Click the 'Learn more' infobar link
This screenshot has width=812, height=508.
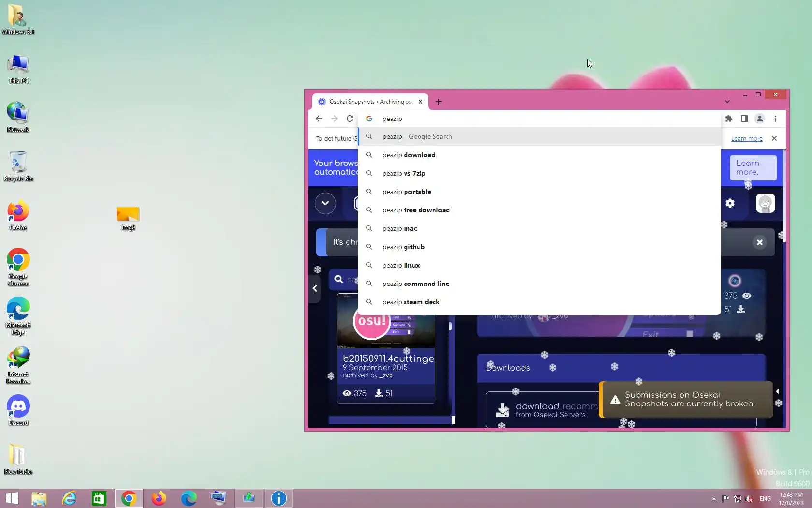coord(747,139)
